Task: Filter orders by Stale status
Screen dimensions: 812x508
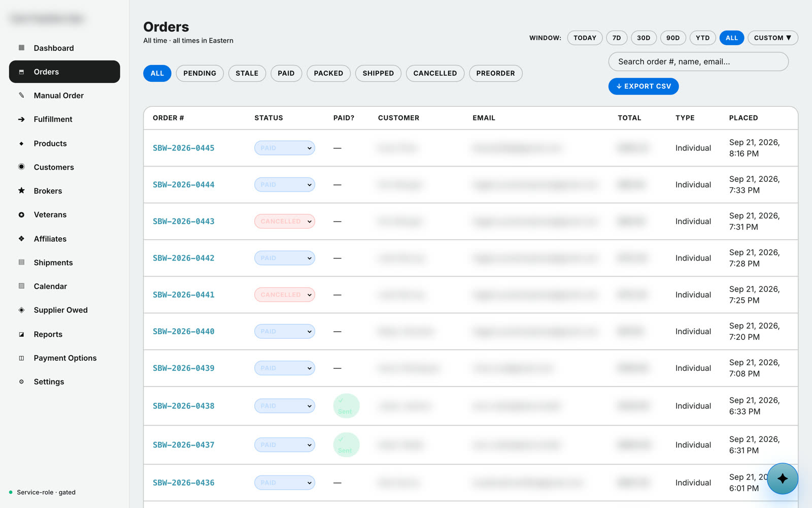Action: pyautogui.click(x=247, y=73)
